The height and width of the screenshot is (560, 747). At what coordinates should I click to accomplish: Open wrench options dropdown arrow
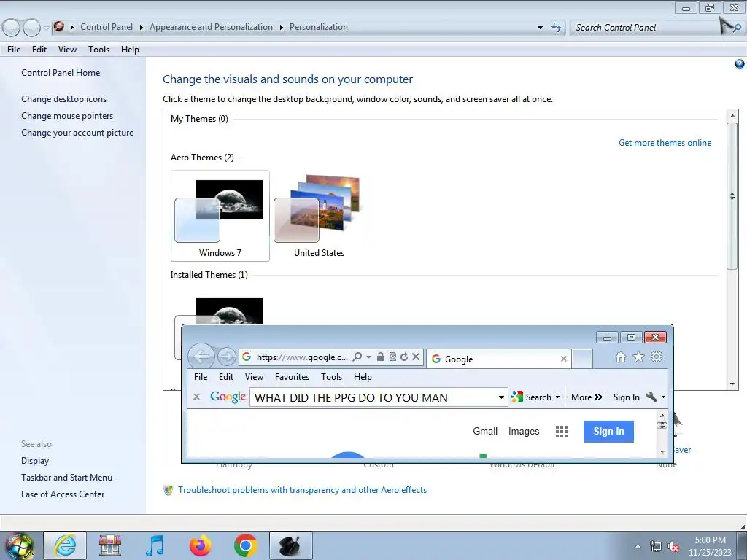663,397
